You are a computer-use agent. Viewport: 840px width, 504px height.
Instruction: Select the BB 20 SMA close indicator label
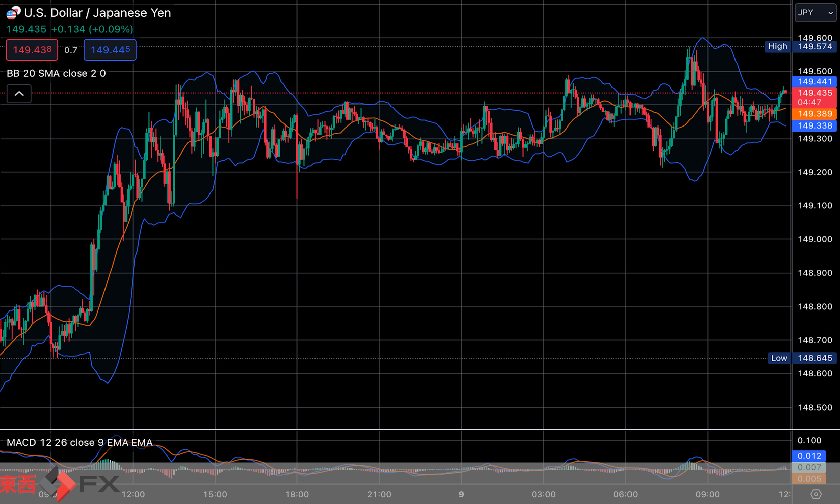point(56,73)
